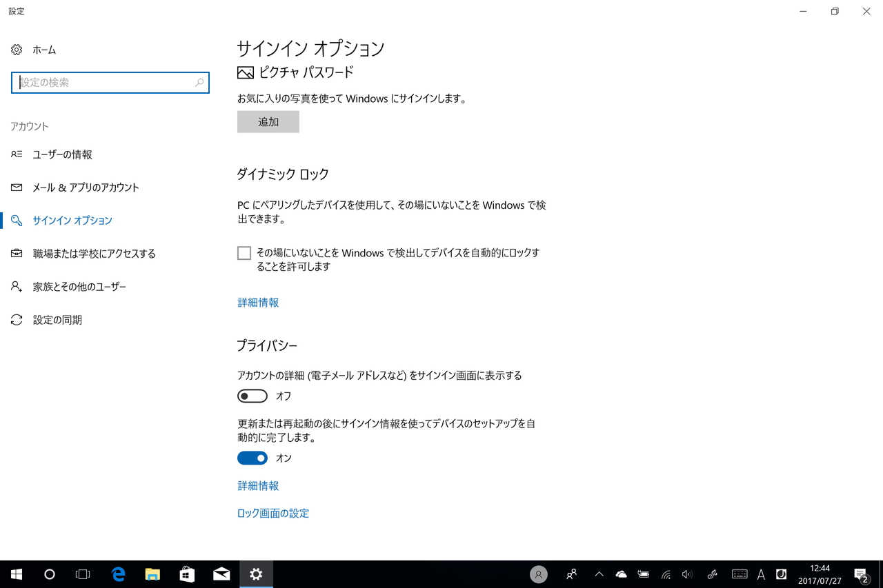The height and width of the screenshot is (588, 883).
Task: Select the 家族とその他のユーザー icon
Action: [17, 286]
